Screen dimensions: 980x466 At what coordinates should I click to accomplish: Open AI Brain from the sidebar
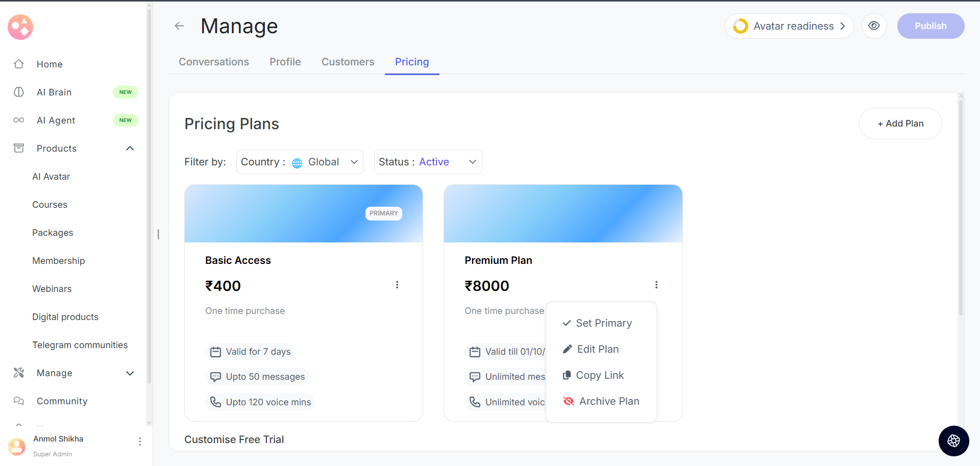(x=54, y=92)
